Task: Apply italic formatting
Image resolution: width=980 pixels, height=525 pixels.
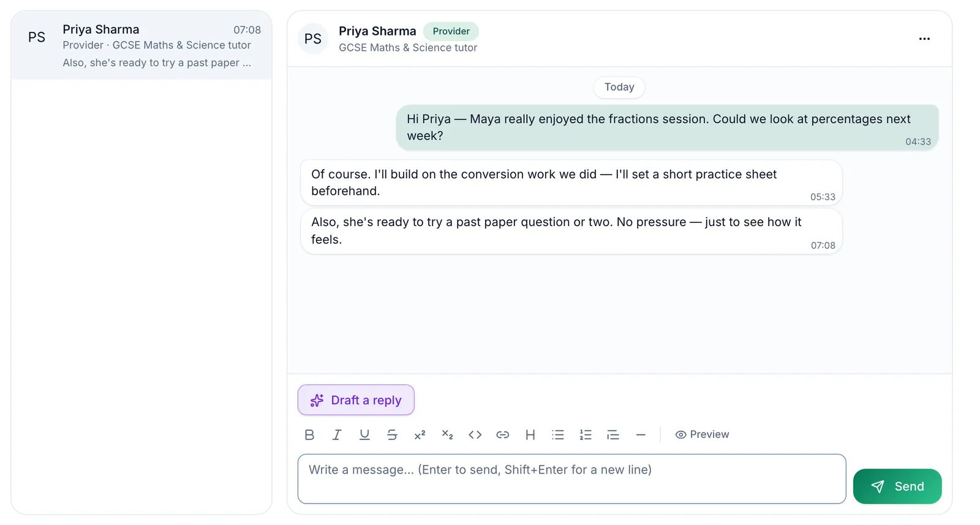Action: (x=337, y=434)
